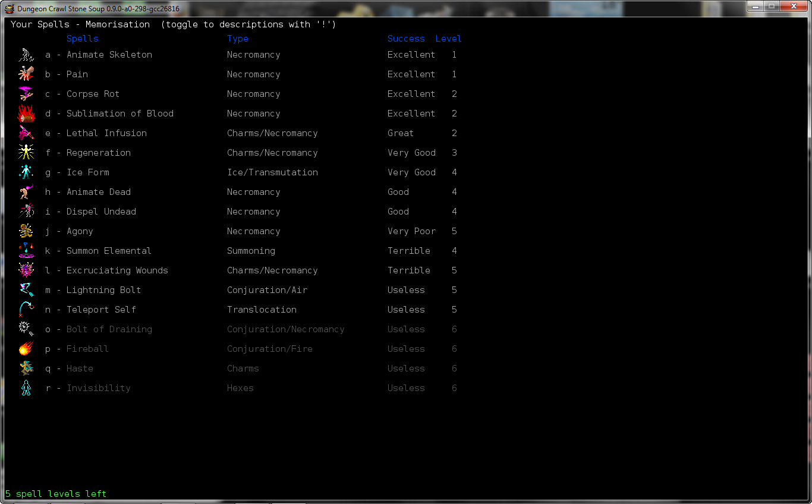Choose the 'Corpse Rot' spell name

[93, 94]
